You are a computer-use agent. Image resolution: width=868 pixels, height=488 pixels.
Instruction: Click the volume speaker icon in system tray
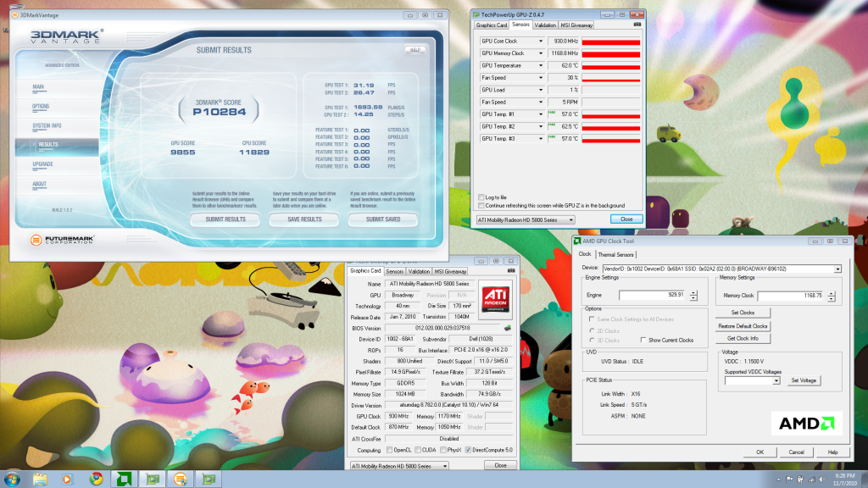(x=822, y=480)
